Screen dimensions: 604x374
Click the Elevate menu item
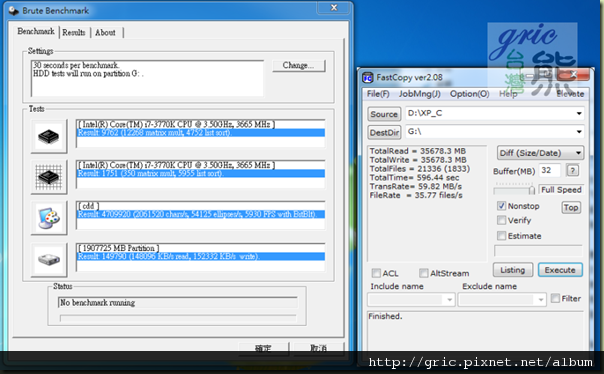pos(570,94)
